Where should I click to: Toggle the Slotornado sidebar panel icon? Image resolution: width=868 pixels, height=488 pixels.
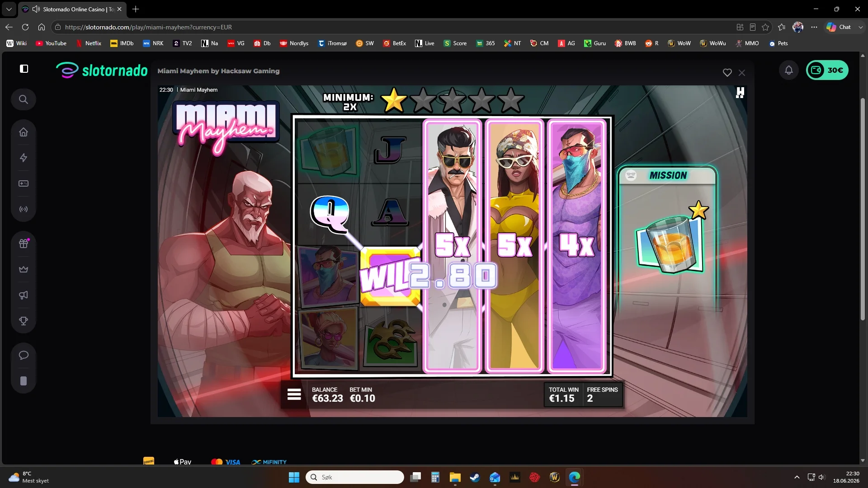click(x=24, y=69)
